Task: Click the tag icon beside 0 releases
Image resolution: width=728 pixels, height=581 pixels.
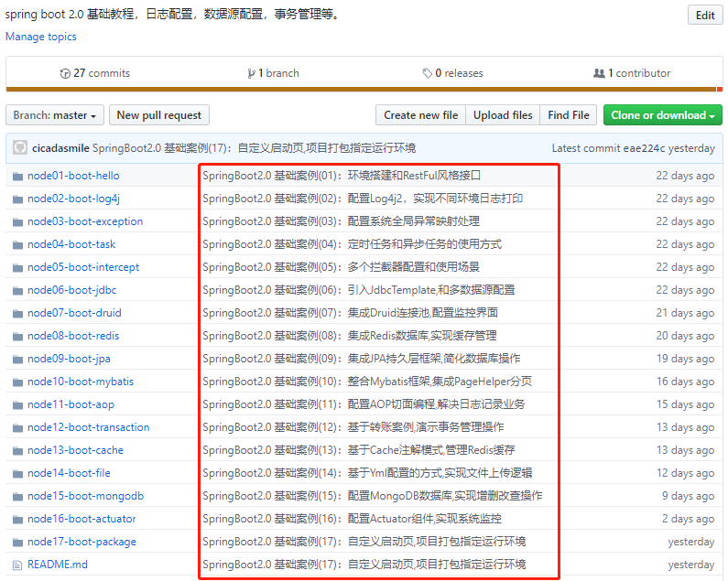Action: [427, 73]
